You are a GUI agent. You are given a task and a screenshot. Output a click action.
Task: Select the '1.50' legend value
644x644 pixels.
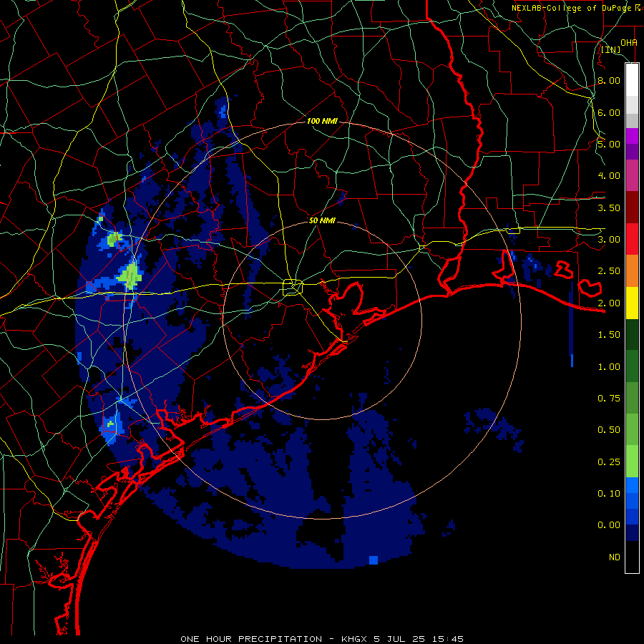pos(609,335)
